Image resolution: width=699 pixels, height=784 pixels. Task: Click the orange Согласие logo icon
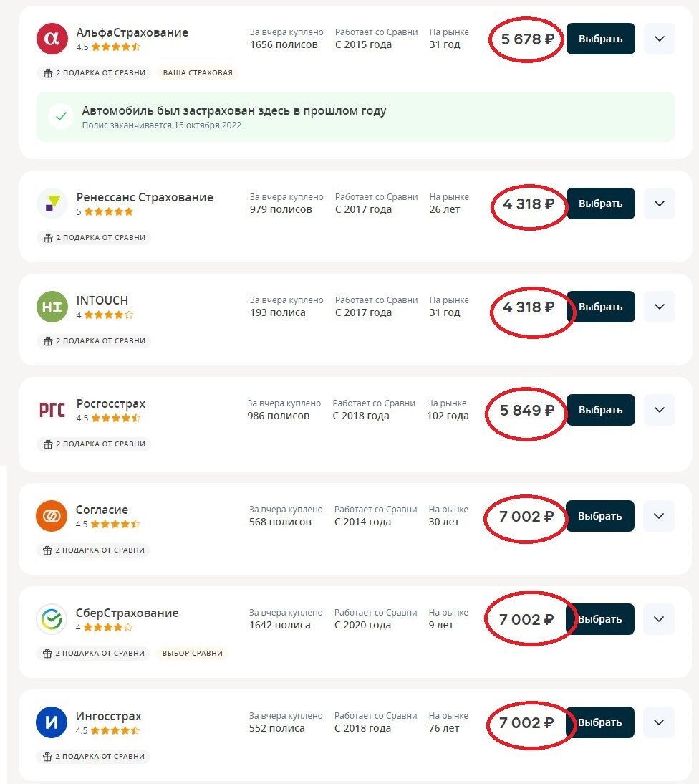pos(52,516)
